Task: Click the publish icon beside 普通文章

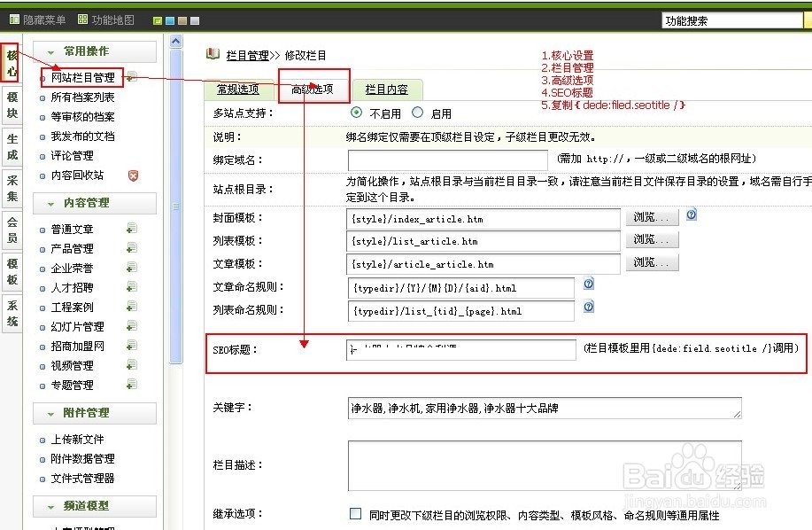Action: [131, 228]
